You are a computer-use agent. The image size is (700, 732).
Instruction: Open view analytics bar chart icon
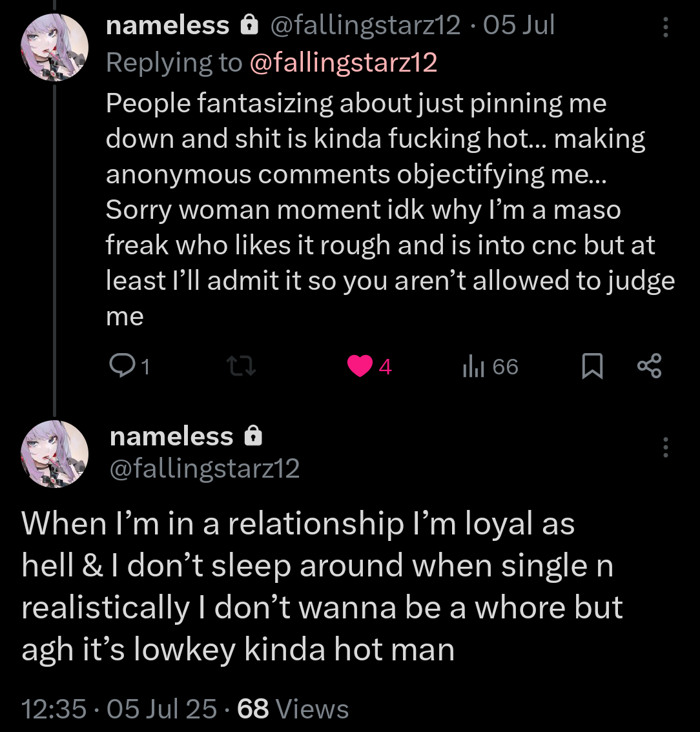point(474,367)
